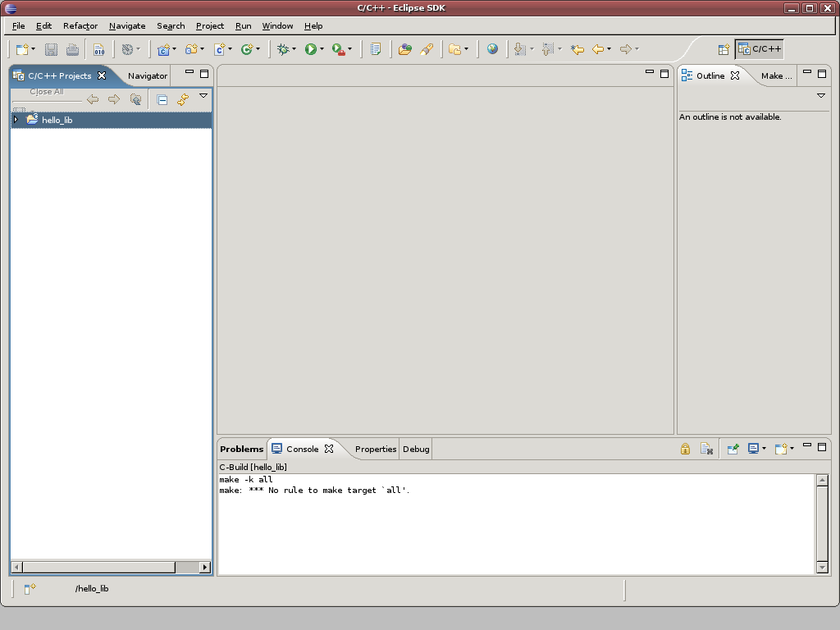Launch the Debug bug icon
Viewport: 840px width, 630px height.
coord(283,49)
